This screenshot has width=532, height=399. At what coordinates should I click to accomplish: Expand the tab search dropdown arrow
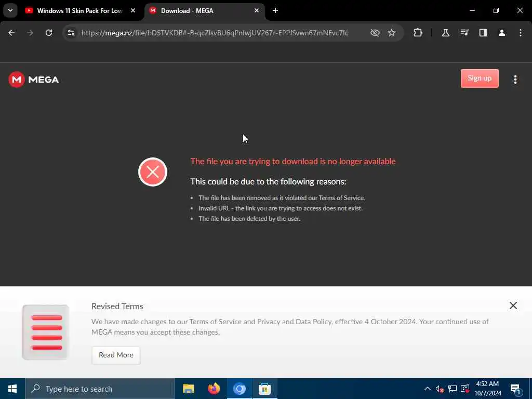pos(10,10)
